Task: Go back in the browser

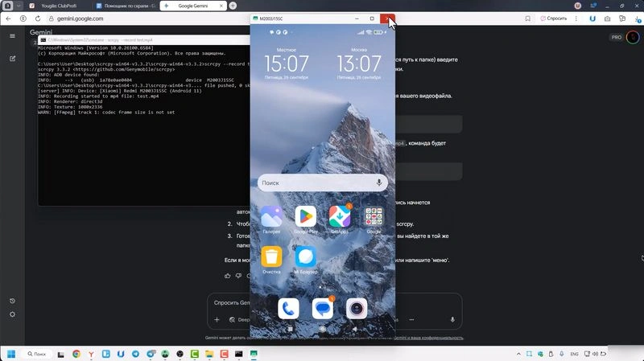Action: 9,18
